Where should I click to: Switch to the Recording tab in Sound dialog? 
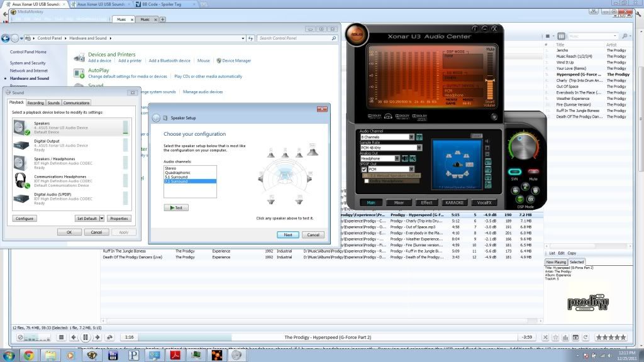click(x=36, y=102)
